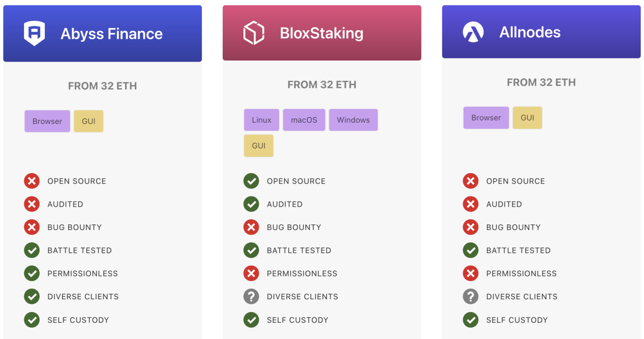Screen dimensions: 644x339
Task: Click BloxStaking's gray question mark beside Diverse Clients
Action: coord(251,296)
